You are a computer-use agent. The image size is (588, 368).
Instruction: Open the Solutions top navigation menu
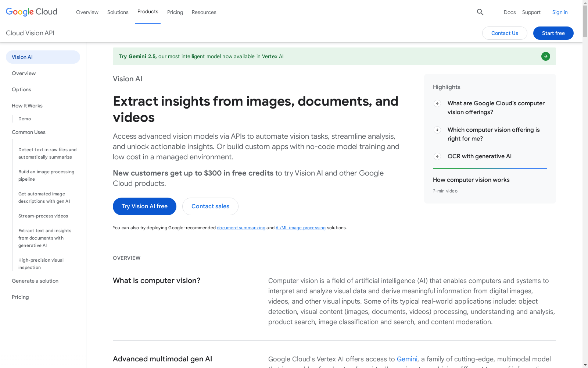point(118,12)
